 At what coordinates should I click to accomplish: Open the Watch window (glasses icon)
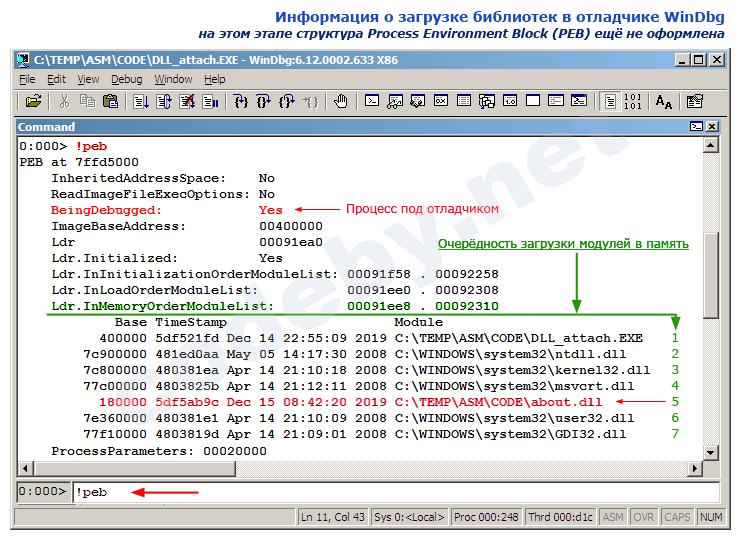tap(395, 101)
